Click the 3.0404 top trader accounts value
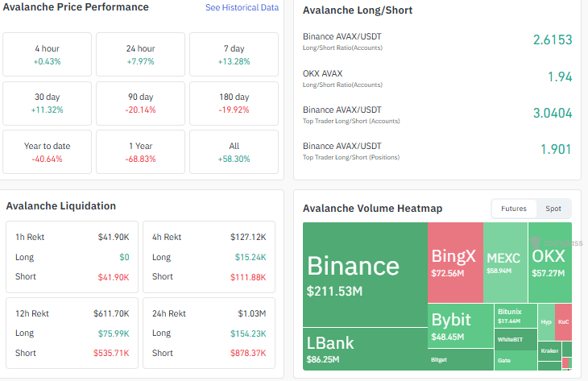 pos(553,113)
